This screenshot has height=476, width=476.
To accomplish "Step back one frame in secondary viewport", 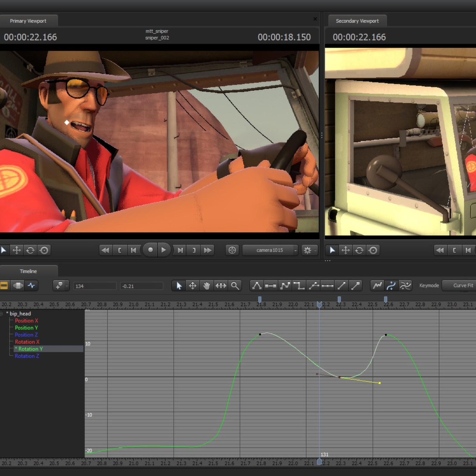I will point(469,250).
